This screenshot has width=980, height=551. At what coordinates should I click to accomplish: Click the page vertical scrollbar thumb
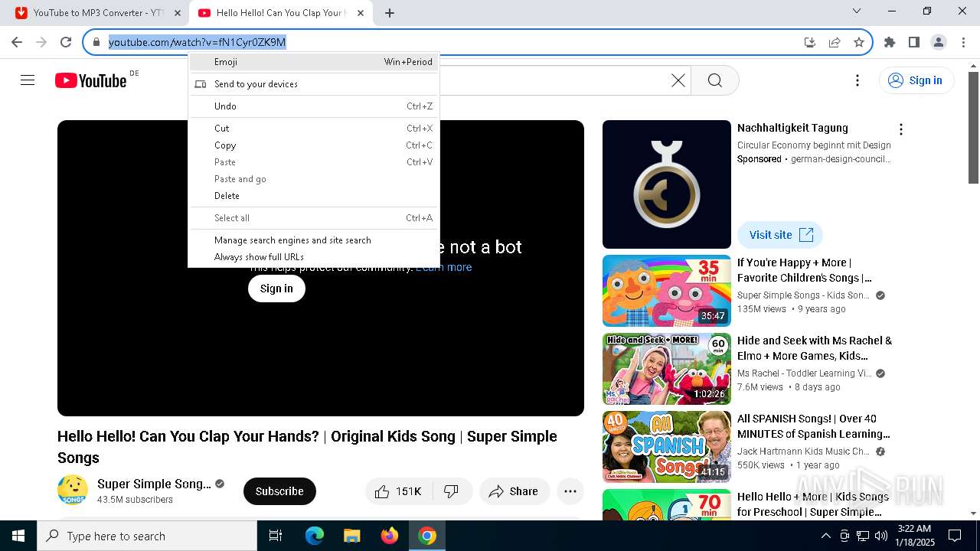pos(974,128)
